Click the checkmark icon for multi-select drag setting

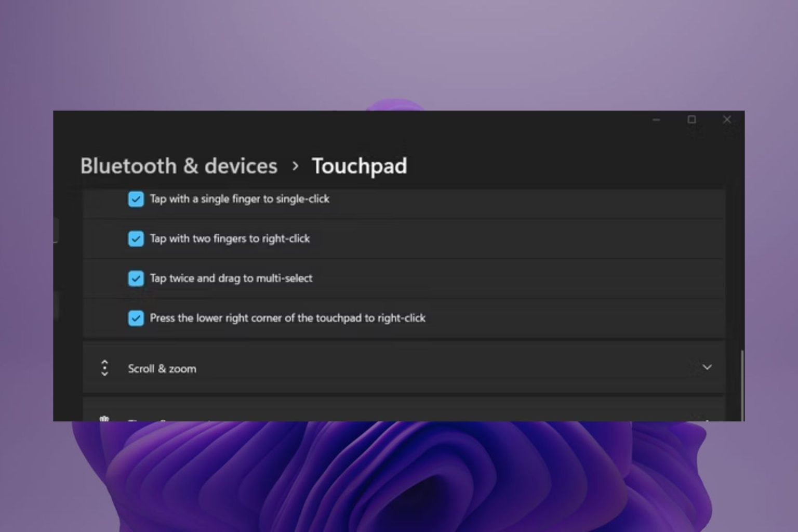coord(136,278)
